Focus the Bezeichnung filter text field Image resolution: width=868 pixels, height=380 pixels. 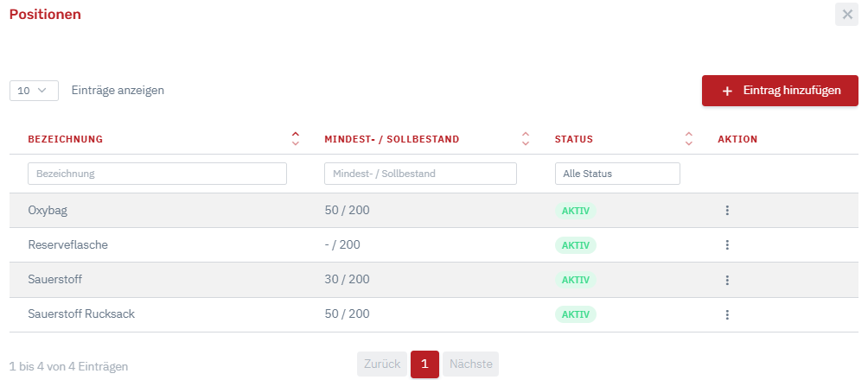pyautogui.click(x=156, y=174)
